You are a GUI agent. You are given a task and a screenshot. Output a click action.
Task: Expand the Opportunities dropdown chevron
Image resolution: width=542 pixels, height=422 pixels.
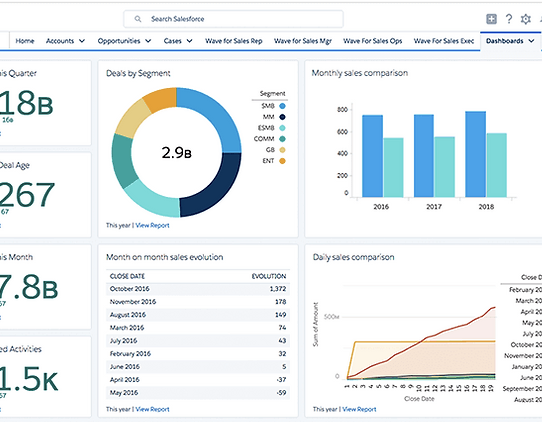148,41
